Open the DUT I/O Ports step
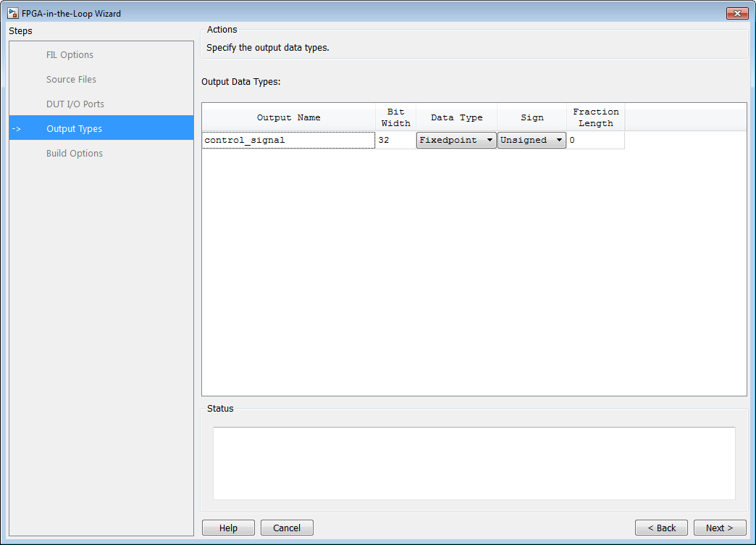Image resolution: width=756 pixels, height=545 pixels. [75, 104]
